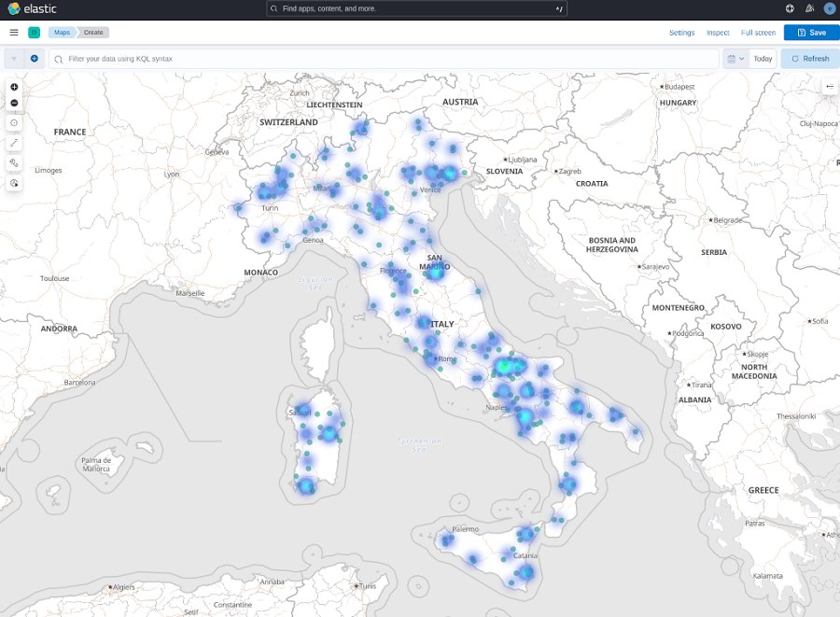Go to Maps breadcrumb
The image size is (840, 617).
point(62,32)
